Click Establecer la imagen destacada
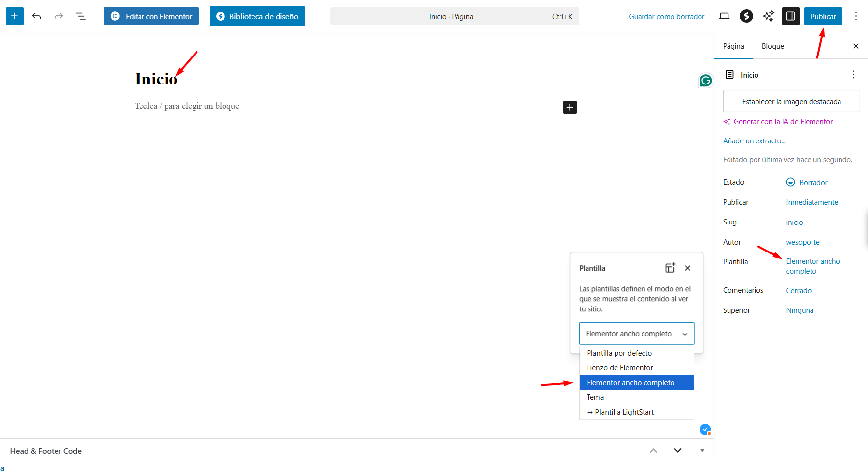This screenshot has width=868, height=476. (x=791, y=101)
